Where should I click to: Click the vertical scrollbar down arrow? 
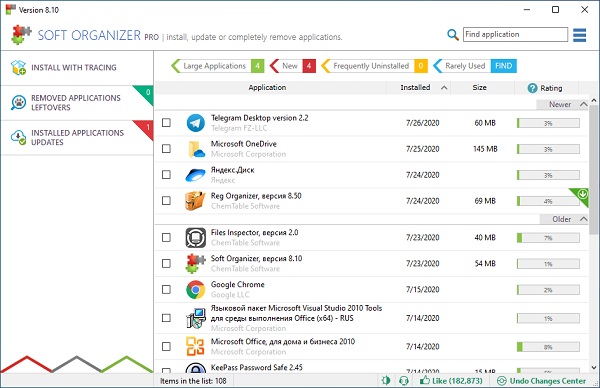[593, 368]
